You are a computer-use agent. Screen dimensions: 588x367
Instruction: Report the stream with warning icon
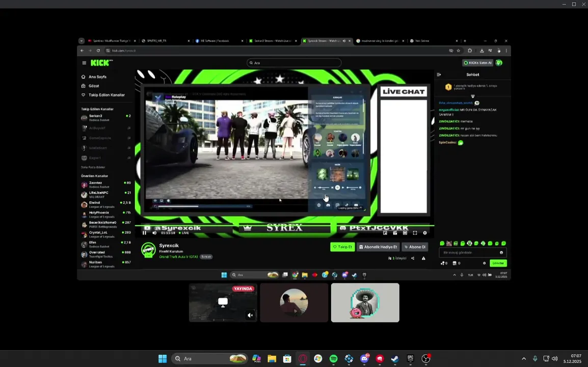pos(423,258)
